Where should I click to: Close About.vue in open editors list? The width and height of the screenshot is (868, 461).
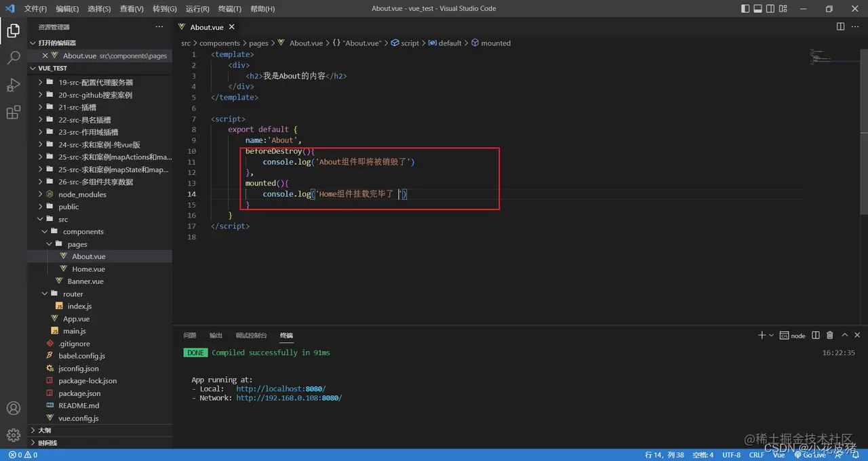(45, 56)
